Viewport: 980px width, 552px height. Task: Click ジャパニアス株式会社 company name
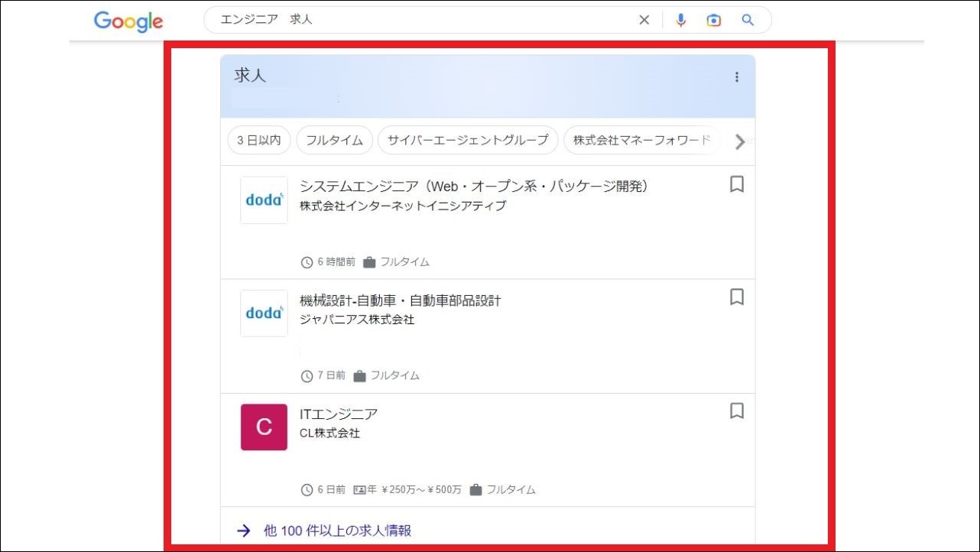click(357, 320)
